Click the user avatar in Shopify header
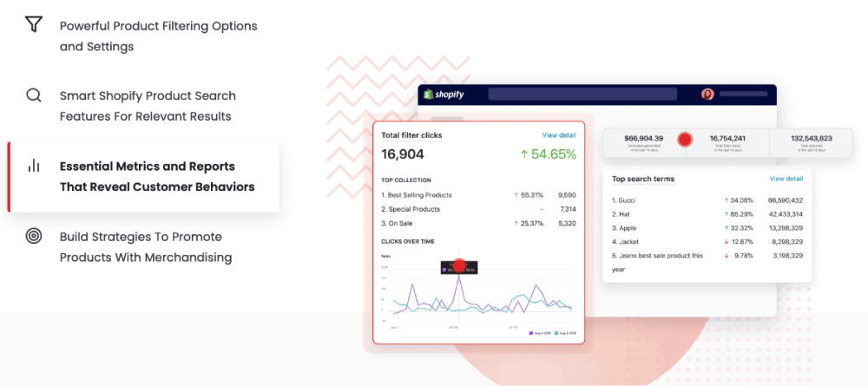The image size is (868, 386). coord(707,94)
